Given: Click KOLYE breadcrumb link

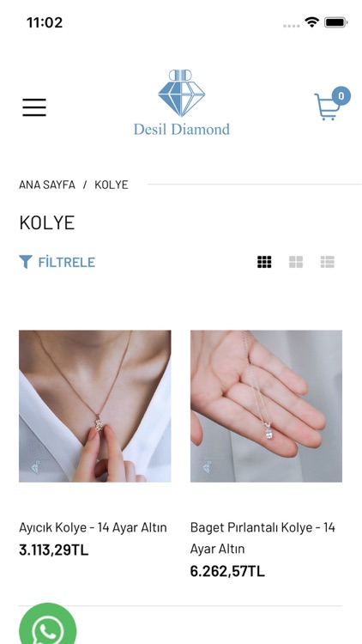Looking at the screenshot, I should click(x=112, y=185).
